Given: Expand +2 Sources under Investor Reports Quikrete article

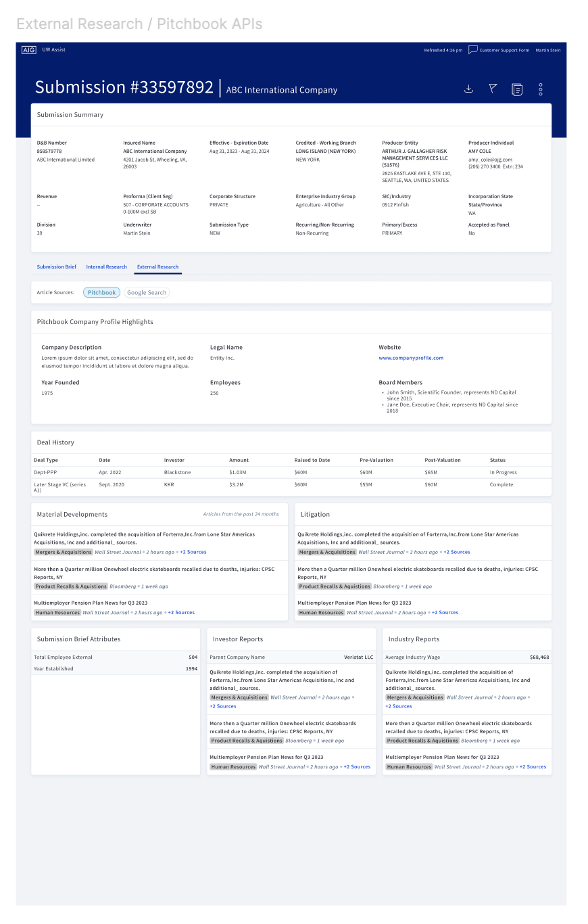Looking at the screenshot, I should 223,706.
